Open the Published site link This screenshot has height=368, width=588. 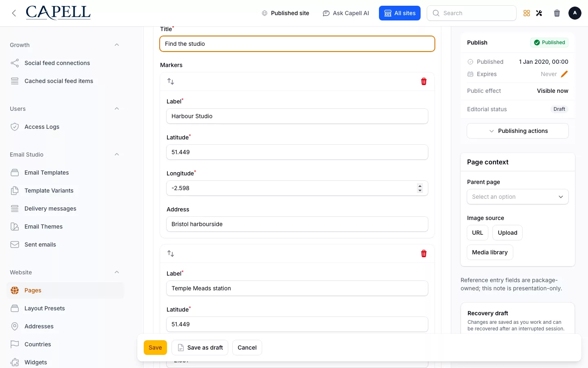click(285, 13)
